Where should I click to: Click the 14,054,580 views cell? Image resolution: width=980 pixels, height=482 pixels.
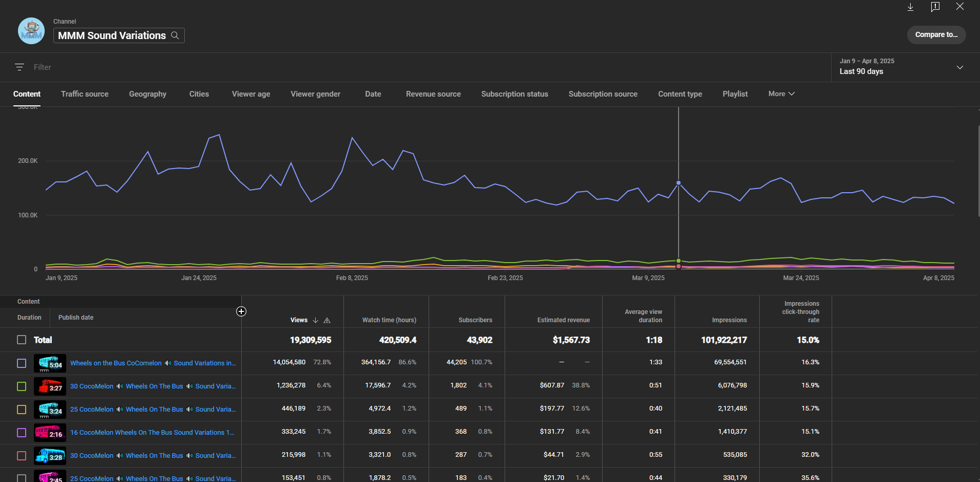pyautogui.click(x=289, y=362)
